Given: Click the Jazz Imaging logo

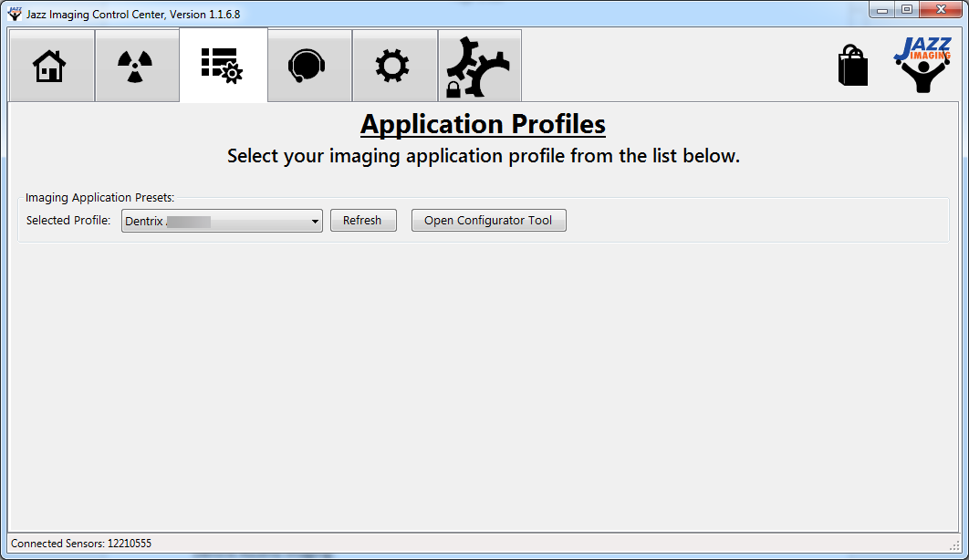Looking at the screenshot, I should 922,65.
